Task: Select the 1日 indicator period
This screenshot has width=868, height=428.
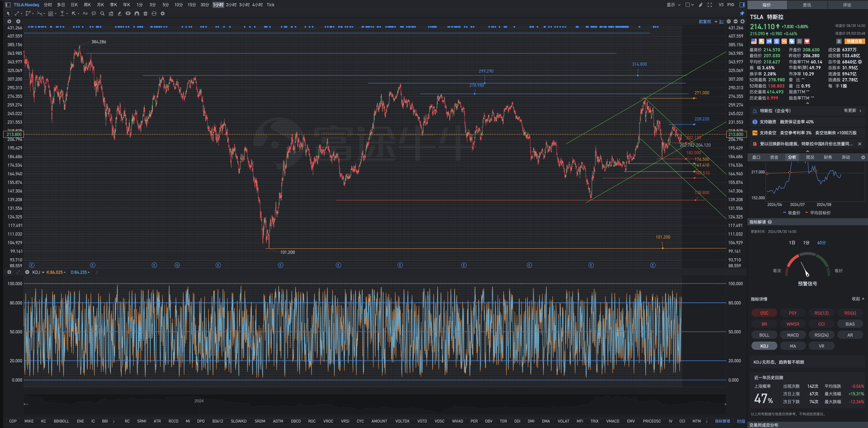Action: tap(792, 243)
